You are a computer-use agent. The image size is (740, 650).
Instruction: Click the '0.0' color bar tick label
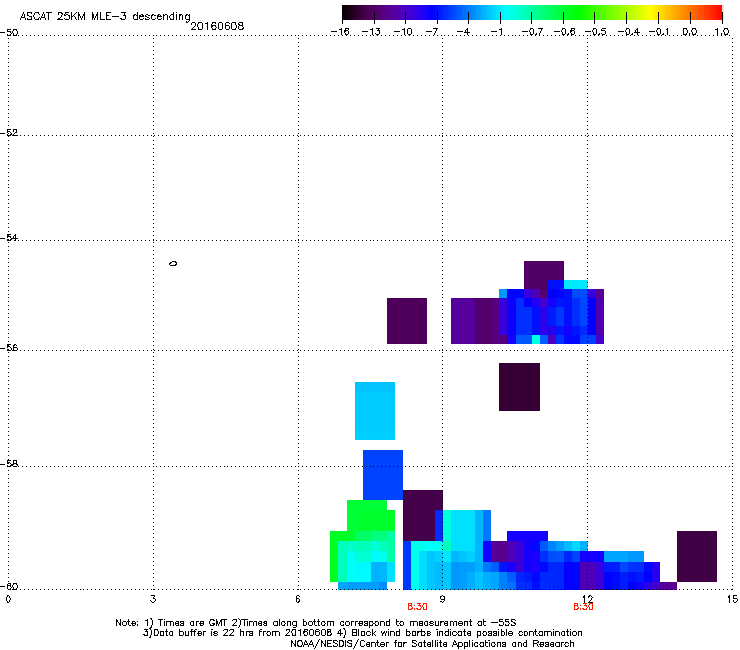(690, 32)
